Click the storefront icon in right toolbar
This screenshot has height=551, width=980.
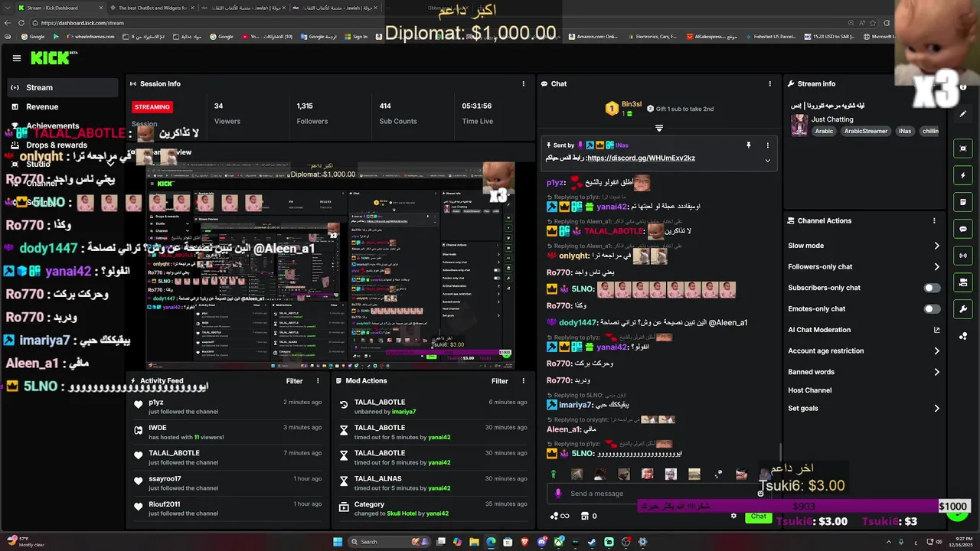[x=963, y=282]
